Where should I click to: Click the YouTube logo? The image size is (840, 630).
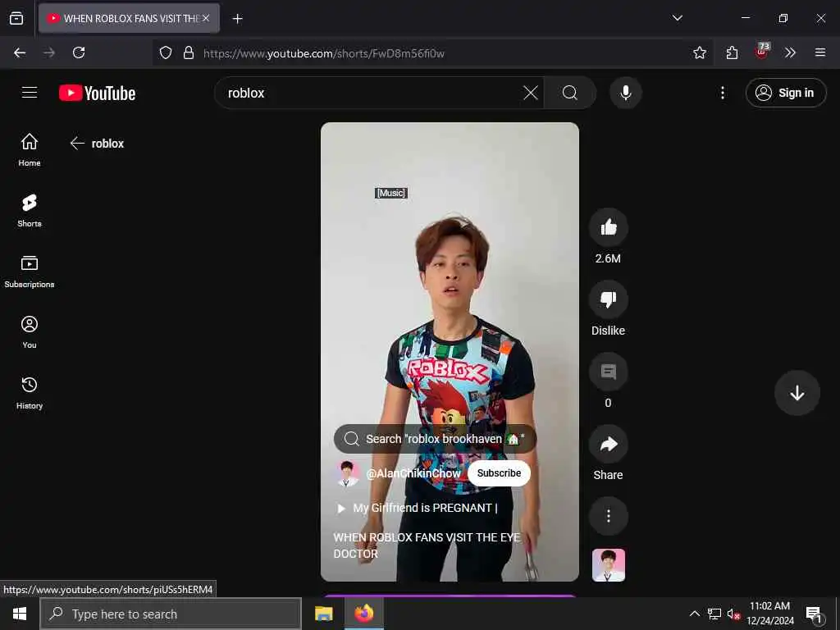97,94
